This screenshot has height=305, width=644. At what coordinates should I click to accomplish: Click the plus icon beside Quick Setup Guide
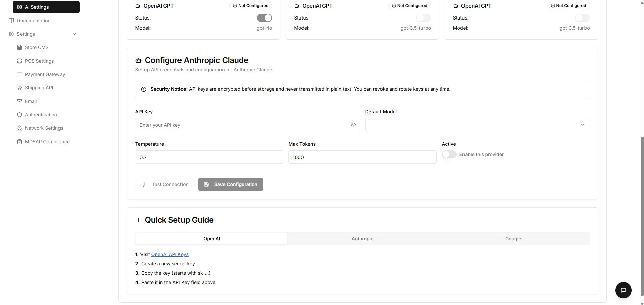138,220
